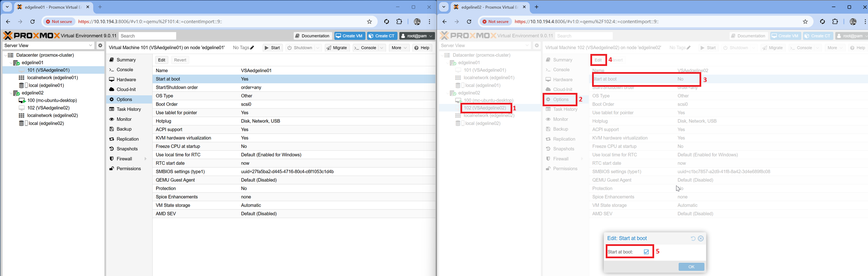Open the Permissions tab in the left window
Image resolution: width=868 pixels, height=276 pixels.
tap(129, 169)
